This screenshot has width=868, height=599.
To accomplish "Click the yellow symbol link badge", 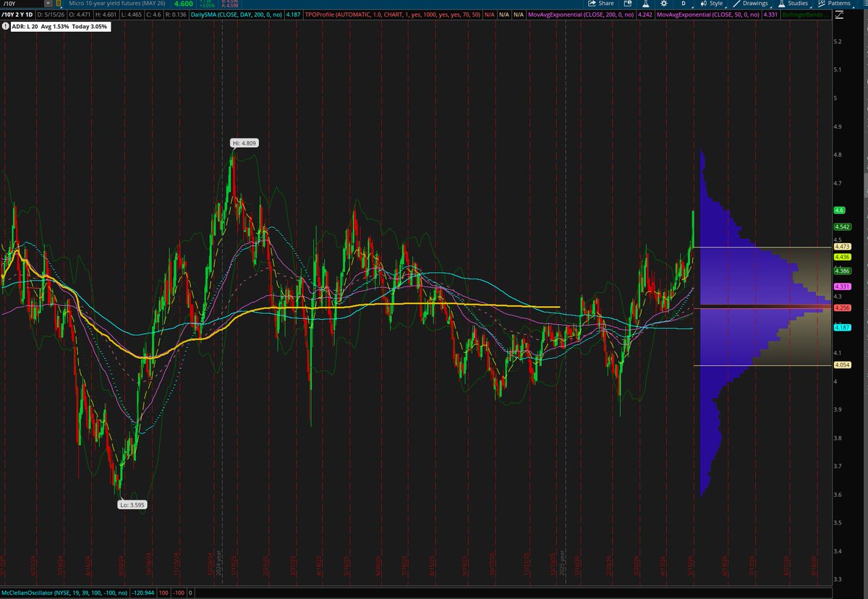I will (x=59, y=4).
